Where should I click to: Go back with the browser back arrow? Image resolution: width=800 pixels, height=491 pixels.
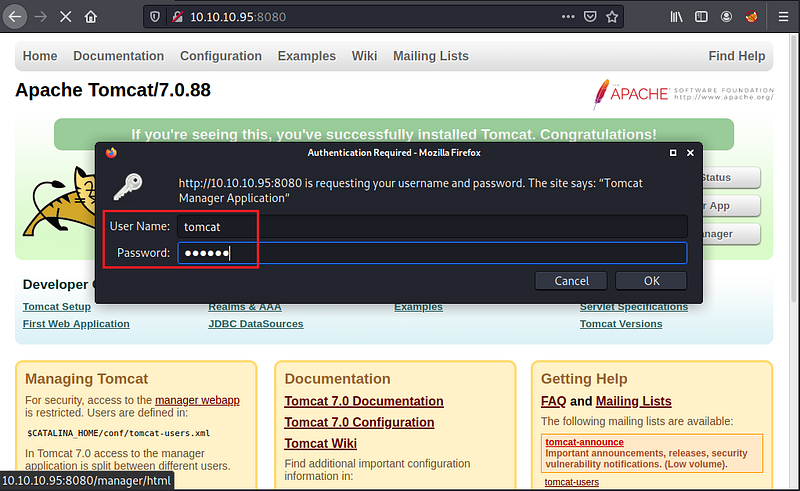(15, 17)
